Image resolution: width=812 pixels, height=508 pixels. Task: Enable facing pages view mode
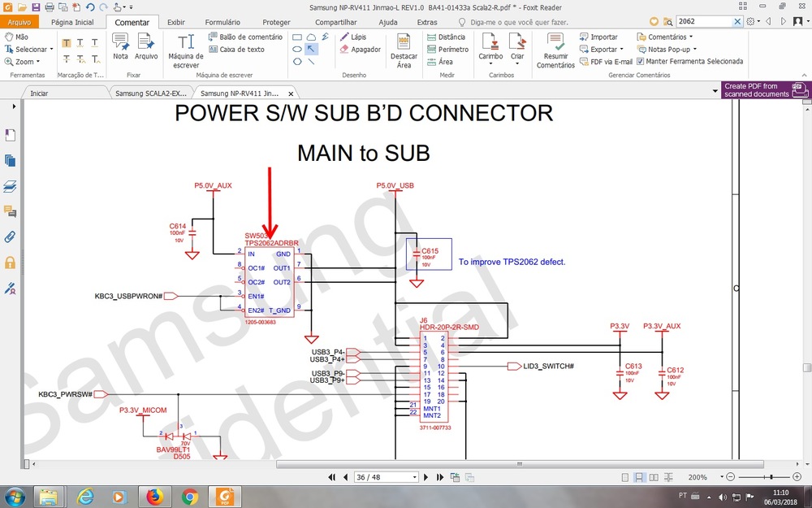point(654,477)
